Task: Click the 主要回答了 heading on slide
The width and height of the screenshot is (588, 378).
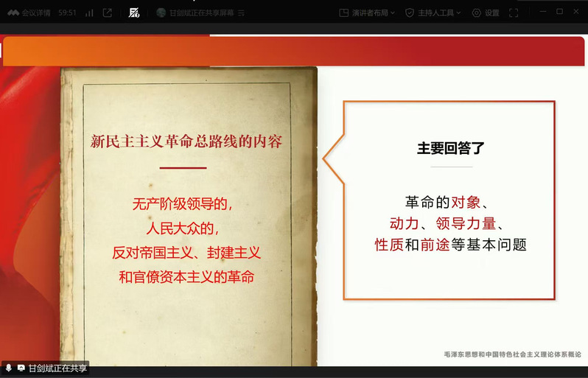Action: [451, 147]
